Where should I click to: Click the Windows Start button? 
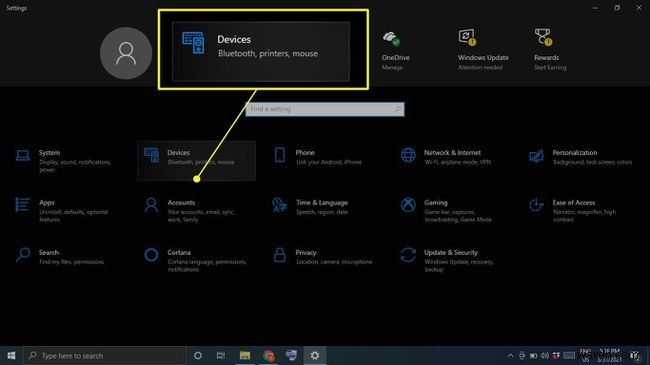11,355
